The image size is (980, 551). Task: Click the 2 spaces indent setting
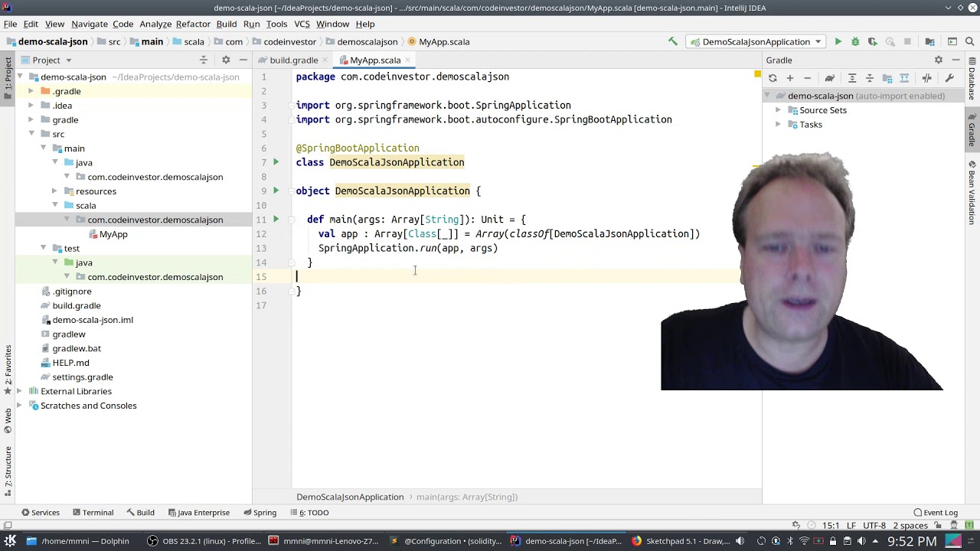[x=911, y=526]
